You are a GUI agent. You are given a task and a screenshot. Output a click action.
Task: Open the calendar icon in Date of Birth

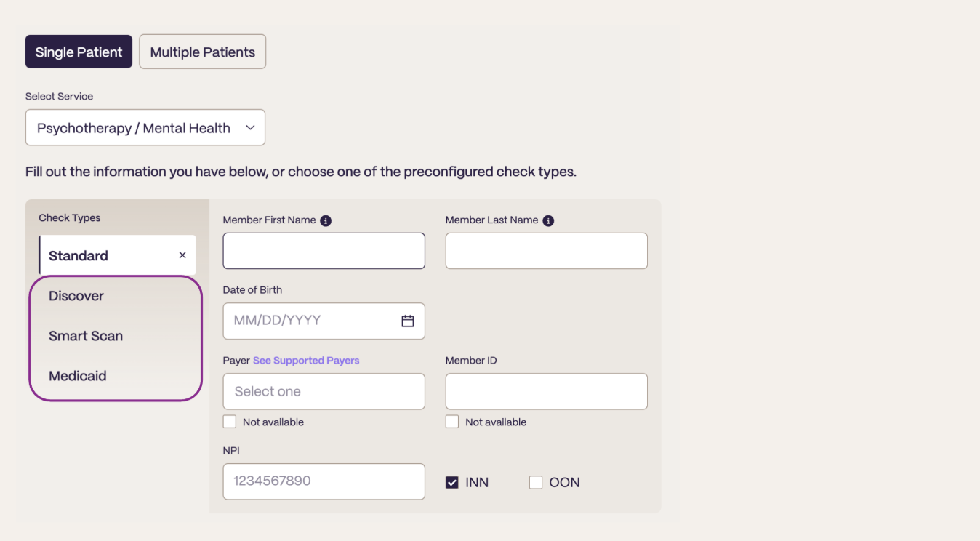(x=408, y=321)
